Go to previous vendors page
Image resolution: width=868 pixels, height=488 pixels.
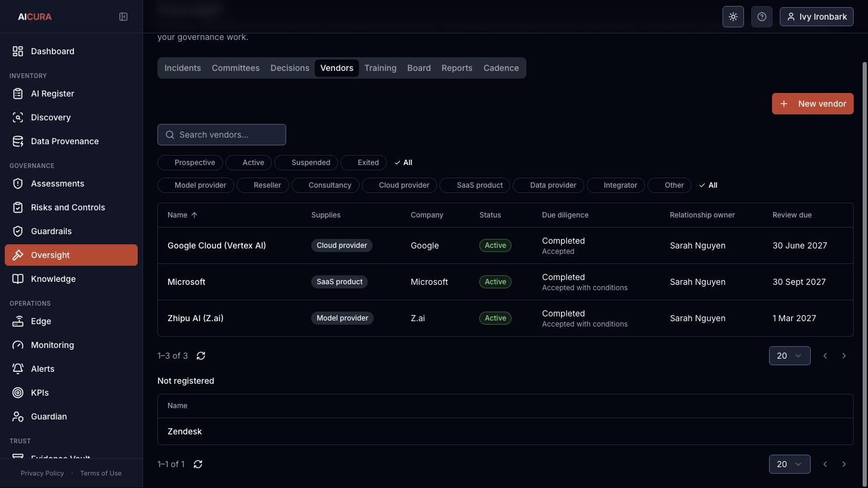(x=825, y=356)
